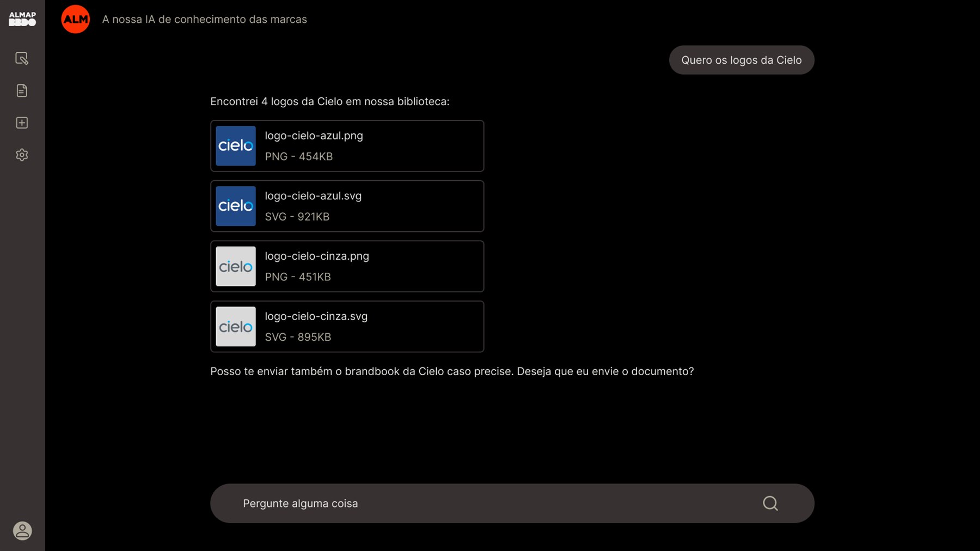
Task: Open new chat compose icon in sidebar
Action: 22,58
